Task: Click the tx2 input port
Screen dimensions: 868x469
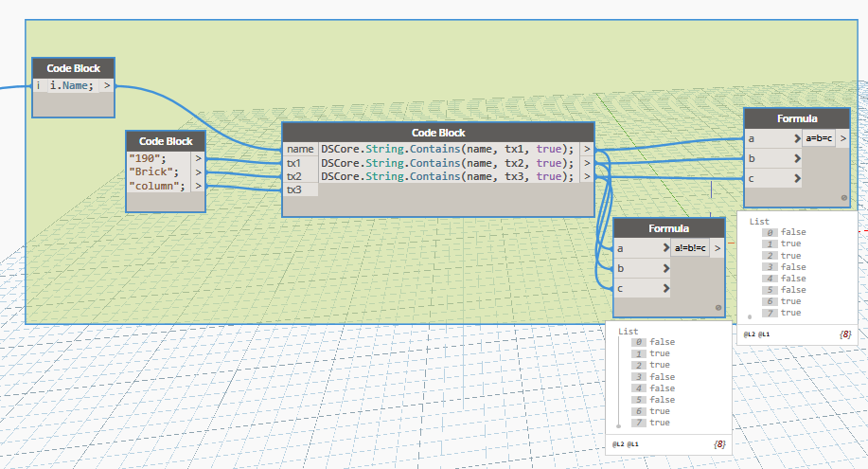Action: 301,176
